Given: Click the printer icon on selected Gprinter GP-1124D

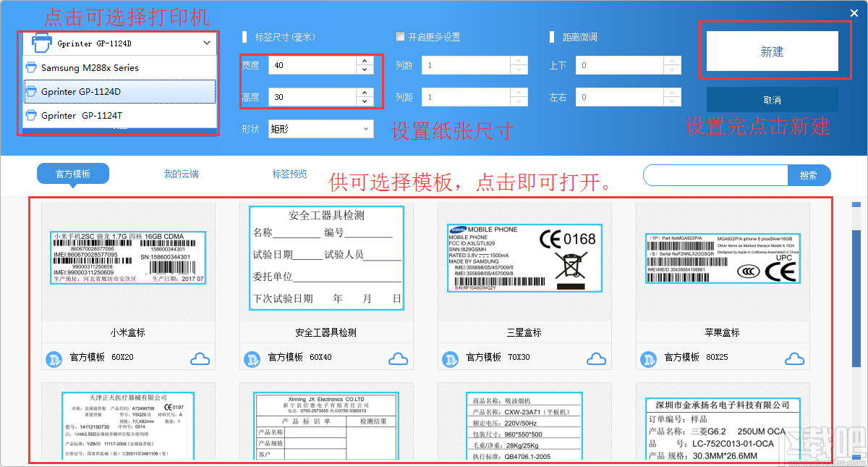Looking at the screenshot, I should coord(30,91).
